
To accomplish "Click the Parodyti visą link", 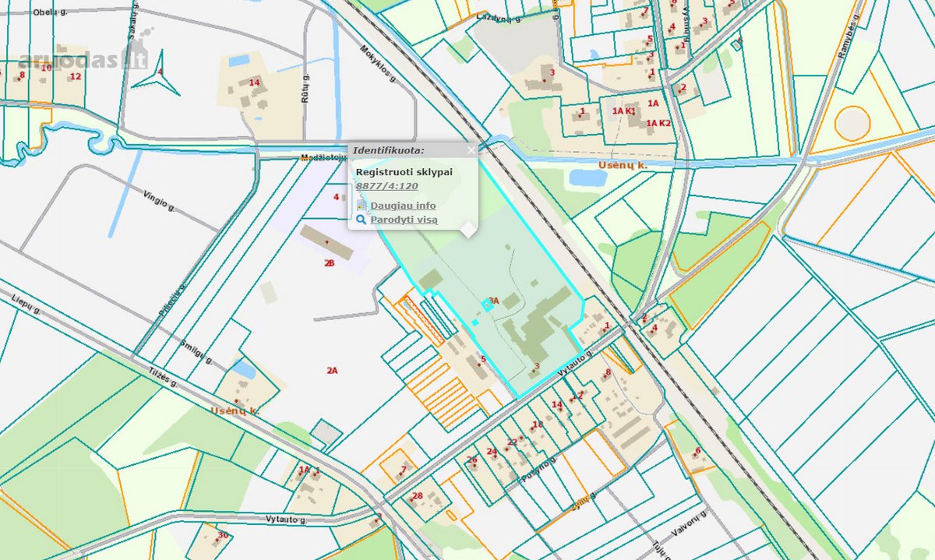I will click(x=404, y=220).
